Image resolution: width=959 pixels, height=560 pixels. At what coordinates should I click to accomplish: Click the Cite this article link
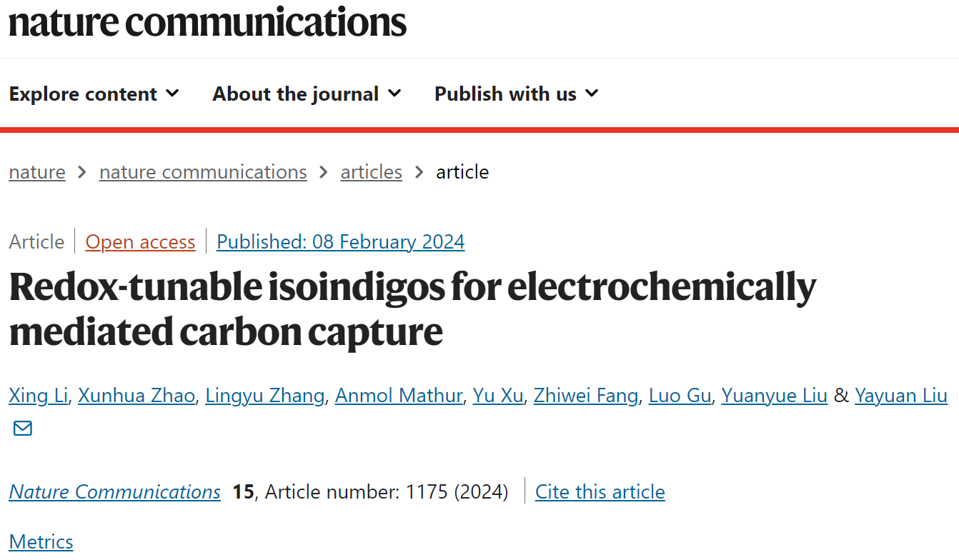[600, 491]
